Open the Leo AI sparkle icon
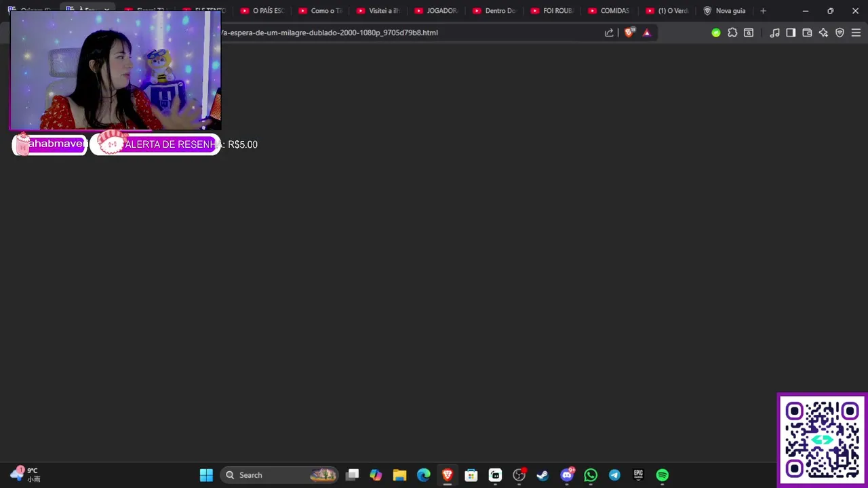868x488 pixels. coord(823,33)
